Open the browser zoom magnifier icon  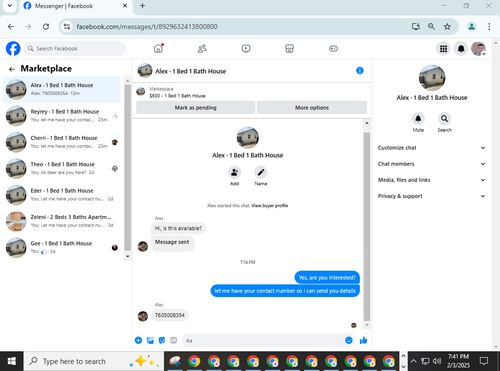coord(431,26)
